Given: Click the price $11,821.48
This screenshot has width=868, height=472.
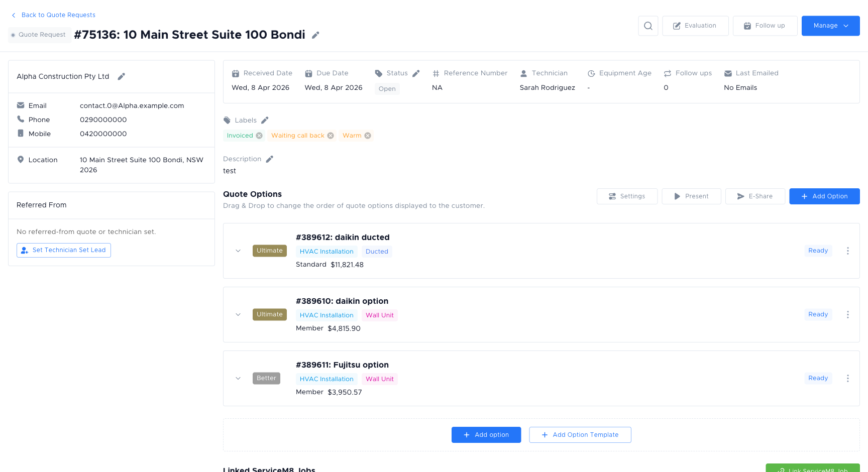Looking at the screenshot, I should [x=347, y=265].
